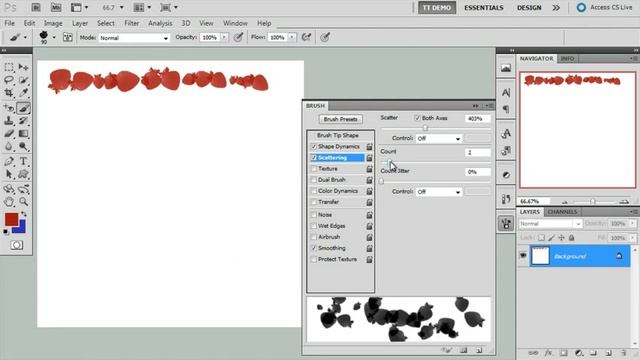Hide the Background layer with eye icon
Image resolution: width=640 pixels, height=360 pixels.
tap(523, 256)
